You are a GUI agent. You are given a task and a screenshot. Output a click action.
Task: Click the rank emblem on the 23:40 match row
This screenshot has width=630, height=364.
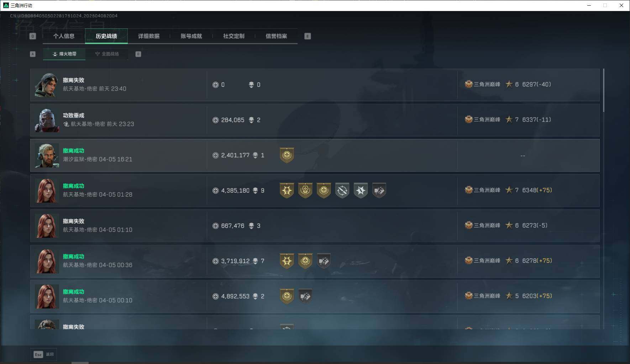click(469, 84)
